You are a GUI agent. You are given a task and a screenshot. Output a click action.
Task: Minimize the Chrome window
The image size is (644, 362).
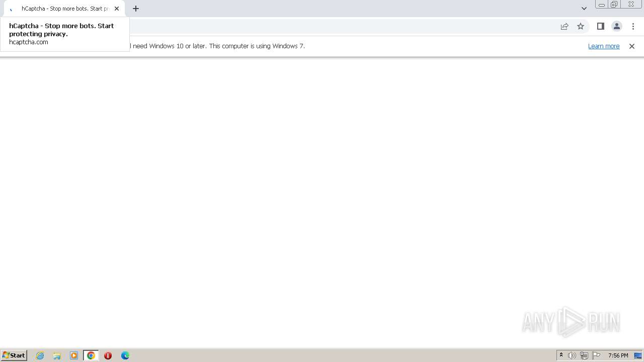[602, 5]
